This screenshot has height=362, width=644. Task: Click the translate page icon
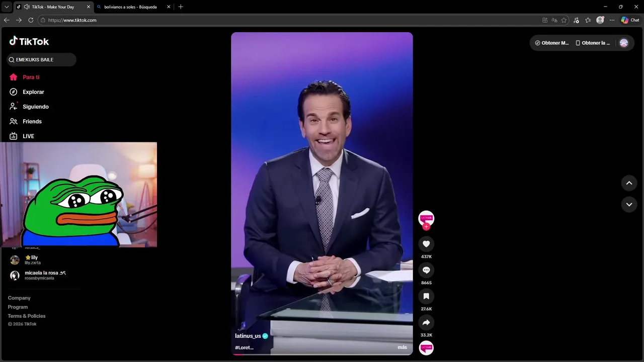(554, 20)
